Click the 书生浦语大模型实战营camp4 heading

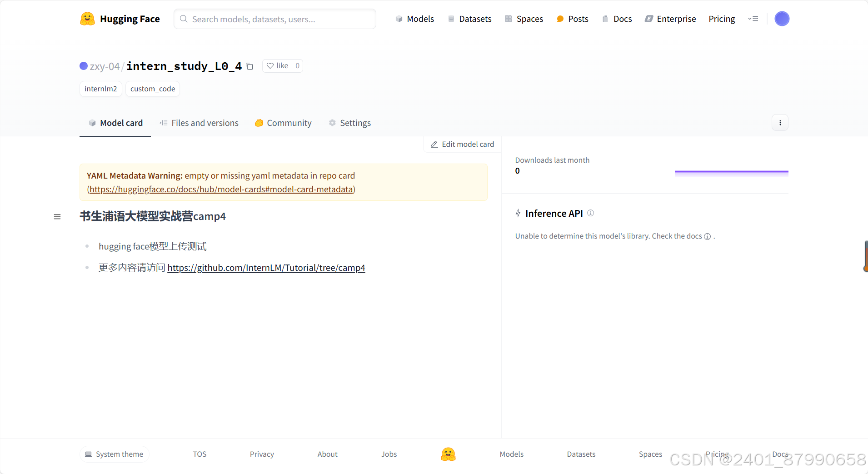click(x=153, y=216)
